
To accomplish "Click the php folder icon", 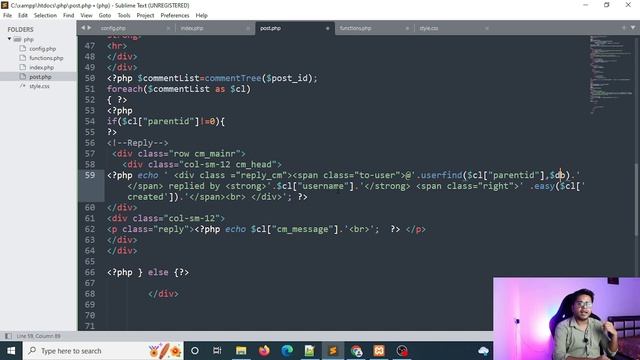I will pos(17,39).
